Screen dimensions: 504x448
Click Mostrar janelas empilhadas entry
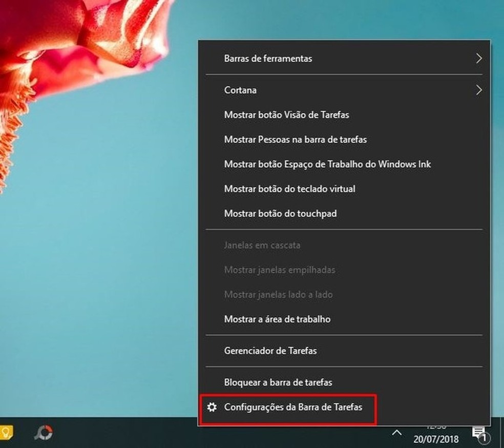point(344,270)
